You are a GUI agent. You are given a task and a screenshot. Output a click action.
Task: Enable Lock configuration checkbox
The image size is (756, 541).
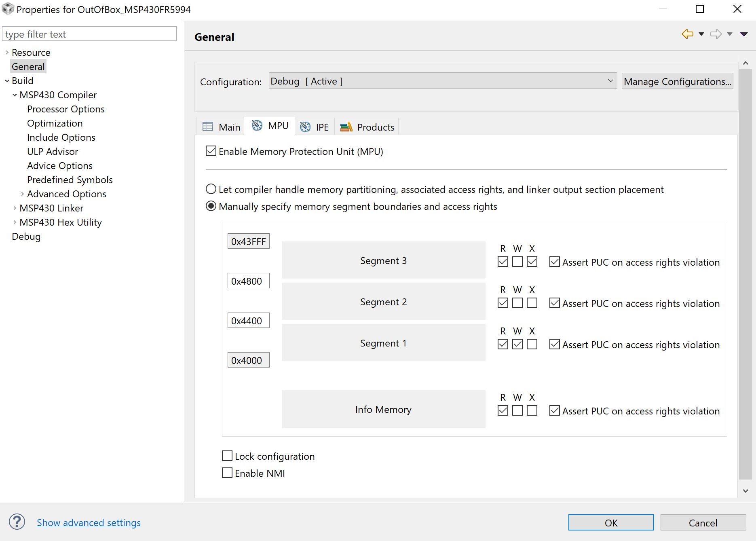pos(227,456)
